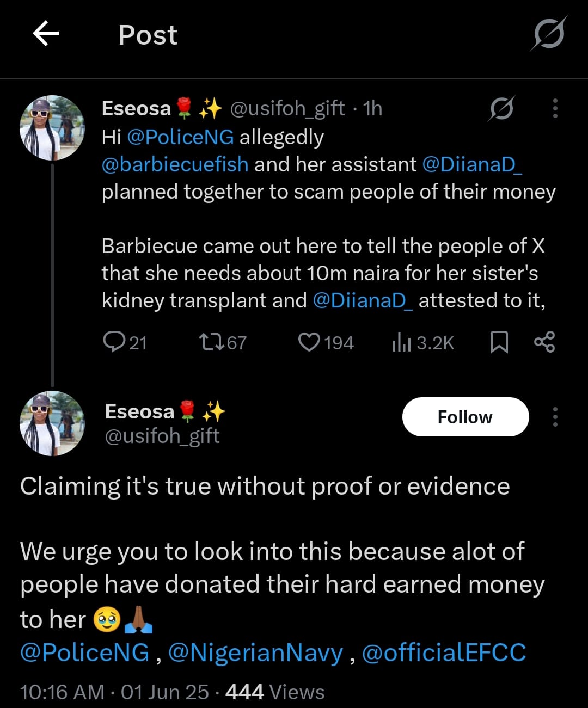Share the first post
This screenshot has height=708, width=588.
(544, 342)
